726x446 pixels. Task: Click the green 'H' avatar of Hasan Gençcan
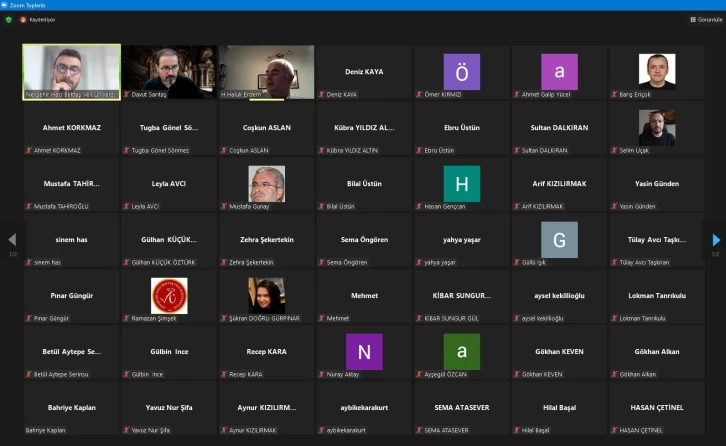462,184
